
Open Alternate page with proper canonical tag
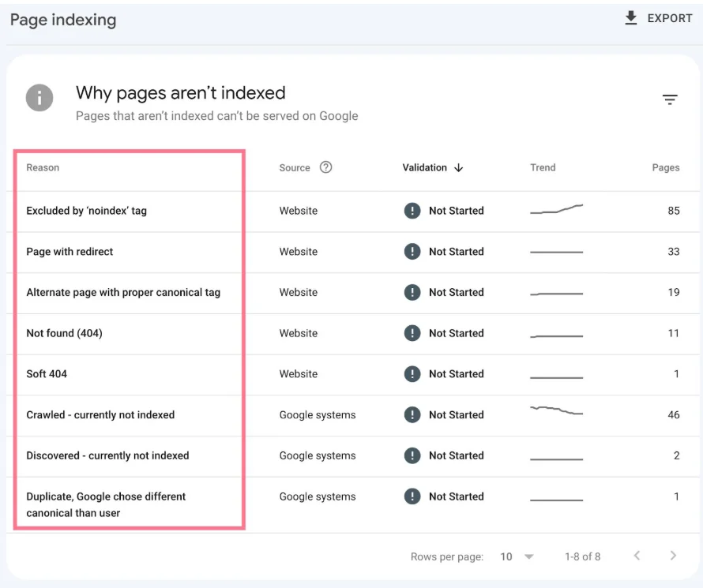[x=353, y=293]
